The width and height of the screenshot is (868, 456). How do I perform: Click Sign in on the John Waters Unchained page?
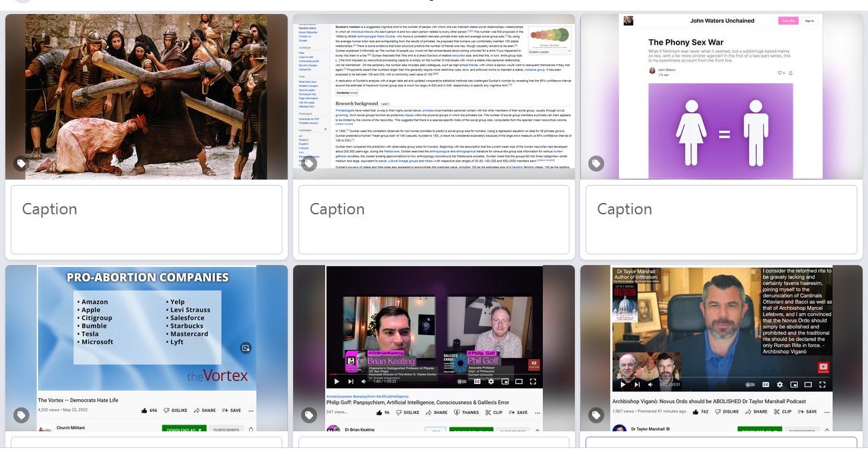(x=810, y=21)
